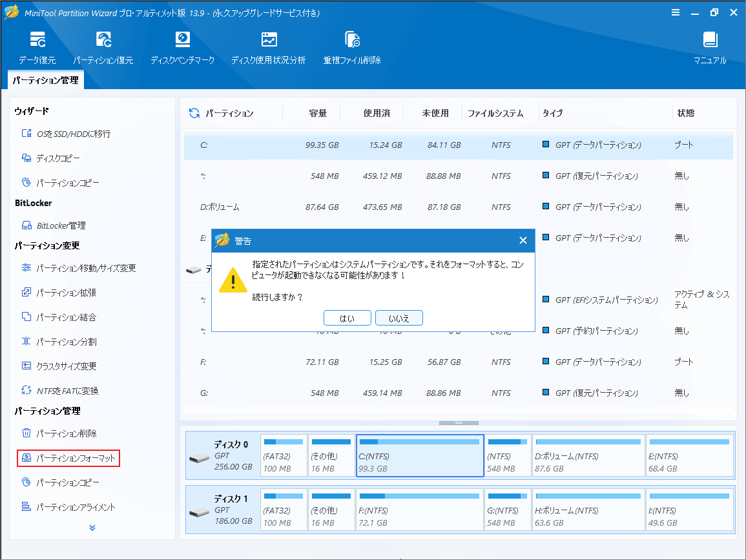Refresh the partition list with the reload icon

(x=194, y=113)
